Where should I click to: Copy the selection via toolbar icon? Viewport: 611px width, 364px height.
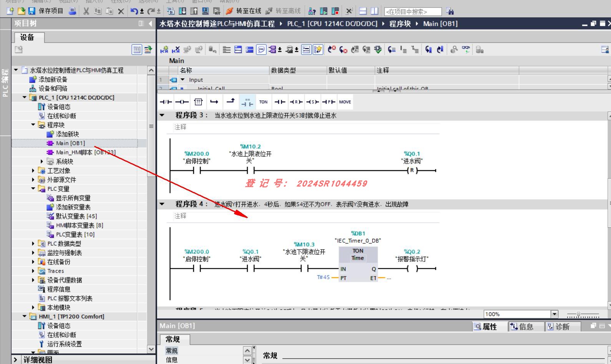98,11
